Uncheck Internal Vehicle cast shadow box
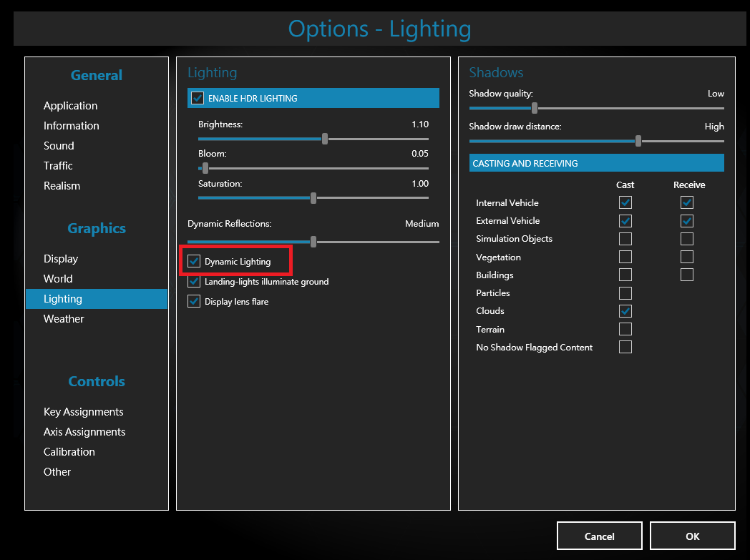Viewport: 750px width, 560px height. pyautogui.click(x=625, y=203)
